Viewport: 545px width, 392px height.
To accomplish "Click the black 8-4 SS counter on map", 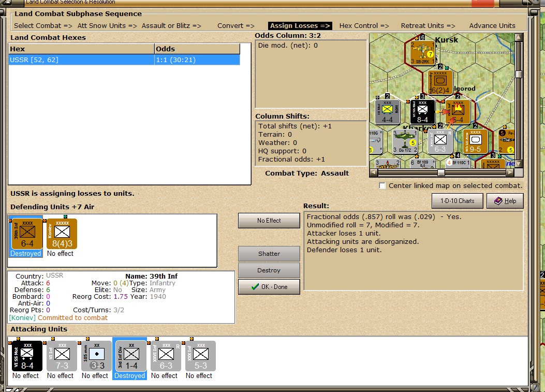I will click(422, 112).
